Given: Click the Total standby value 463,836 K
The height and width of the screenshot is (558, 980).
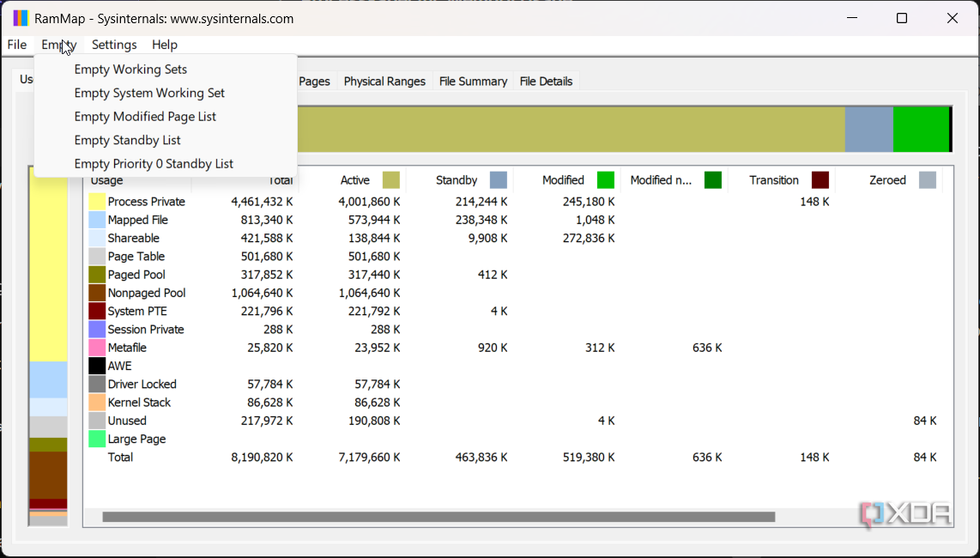Looking at the screenshot, I should pyautogui.click(x=481, y=458).
